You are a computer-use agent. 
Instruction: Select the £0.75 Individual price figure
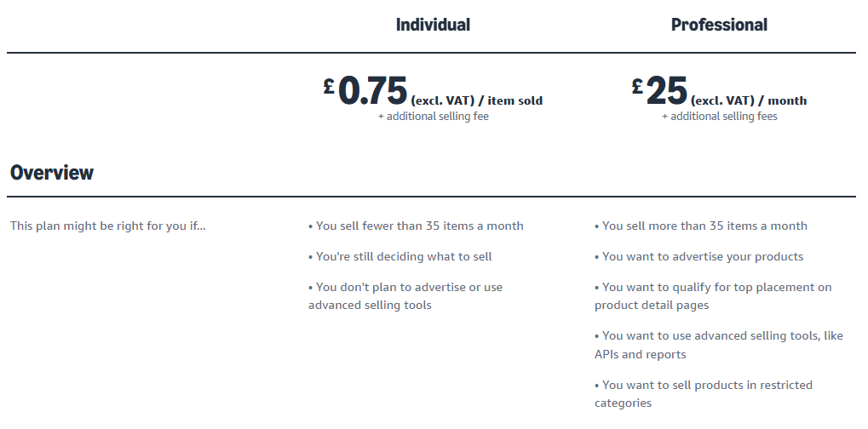[x=373, y=91]
